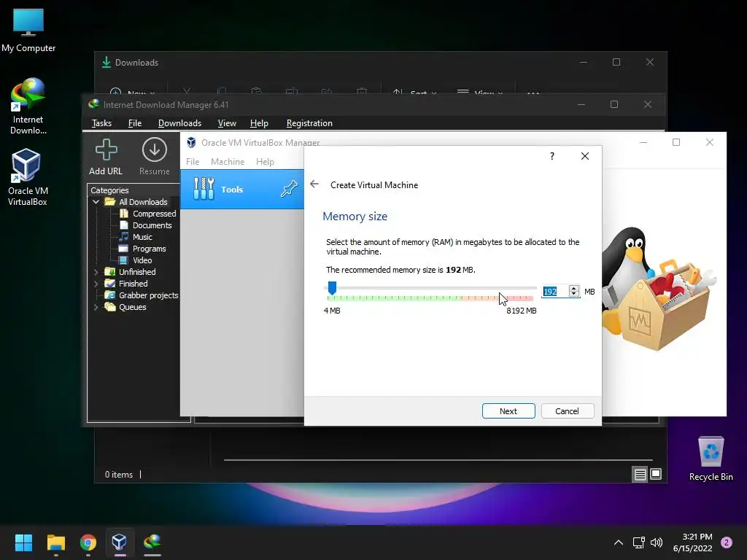Screen dimensions: 747x560
Task: Decrease memory with the spinbox down arrow
Action: point(574,295)
